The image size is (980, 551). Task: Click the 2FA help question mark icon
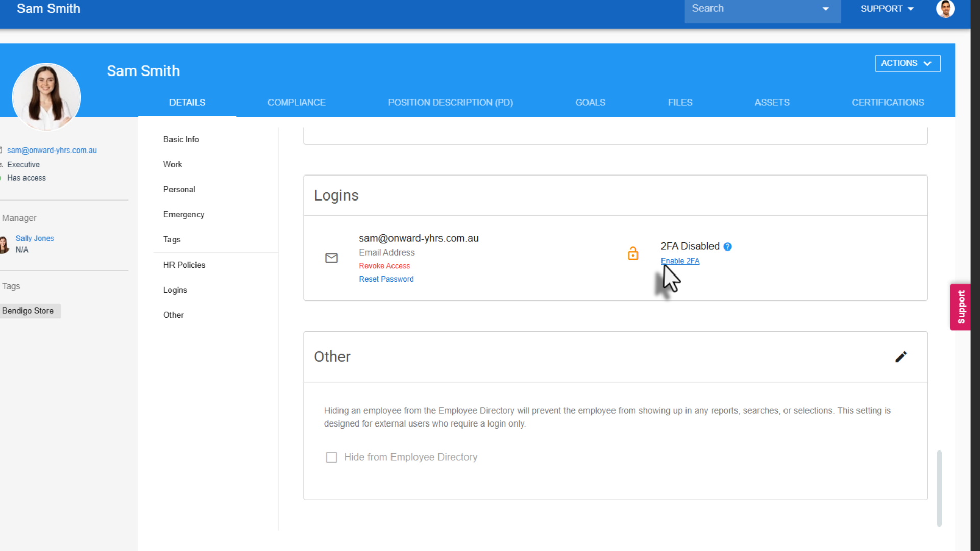point(728,246)
